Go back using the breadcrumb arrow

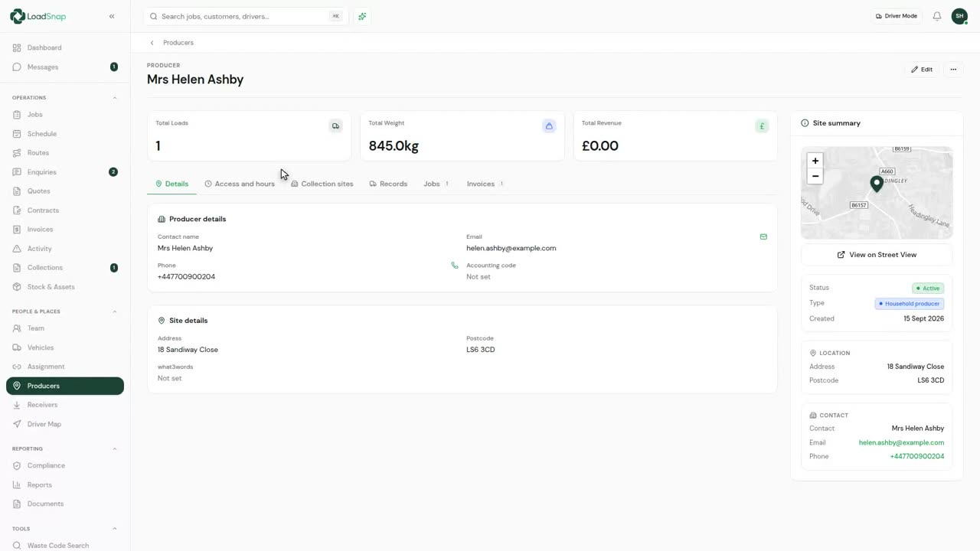click(x=152, y=43)
